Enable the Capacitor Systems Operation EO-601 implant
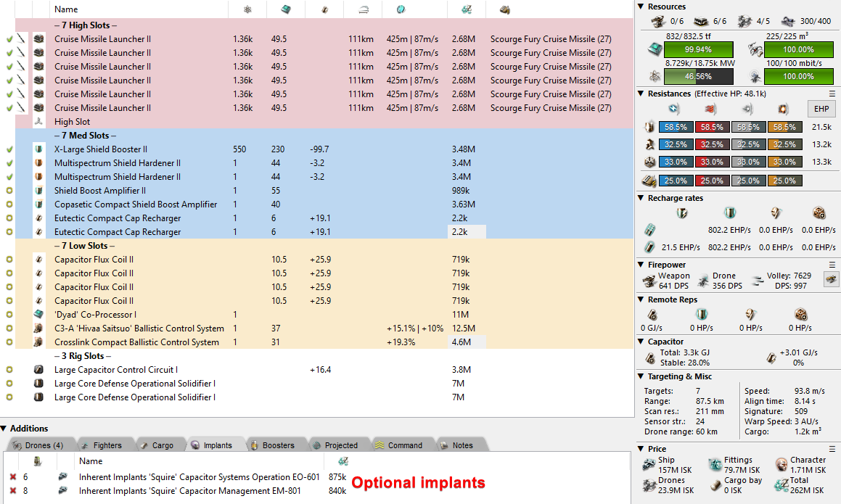 12,477
